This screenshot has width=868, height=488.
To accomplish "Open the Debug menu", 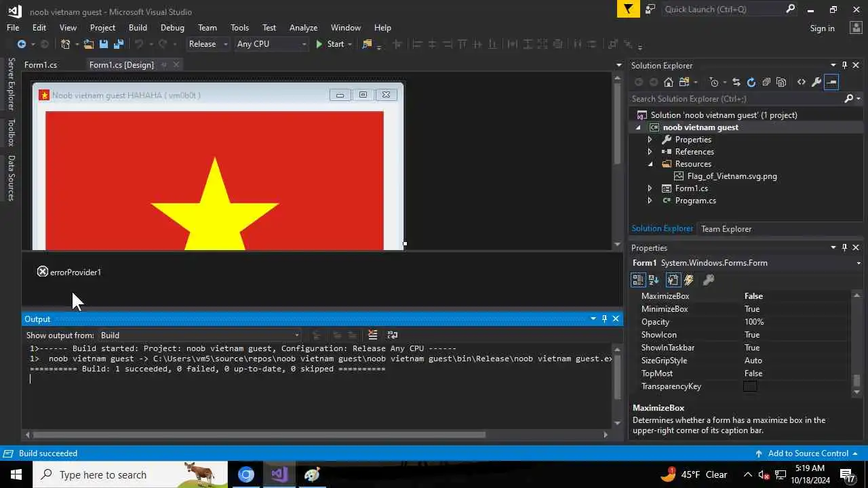I will click(172, 28).
